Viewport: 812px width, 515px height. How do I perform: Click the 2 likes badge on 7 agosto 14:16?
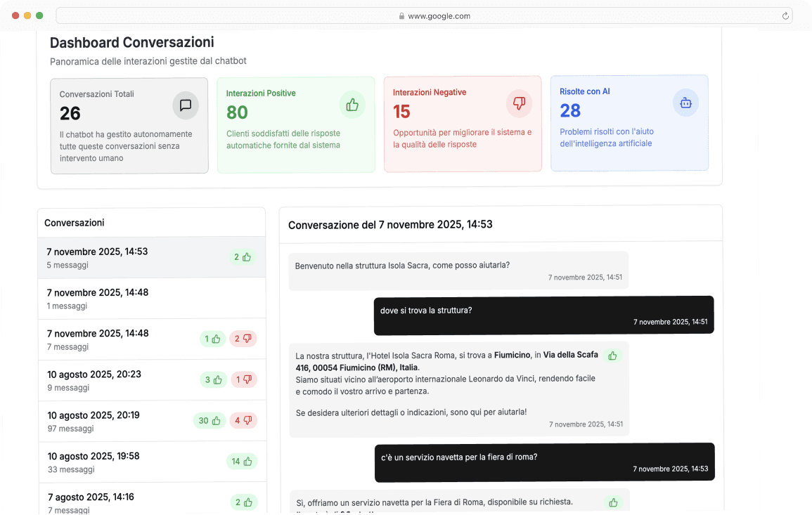point(244,502)
